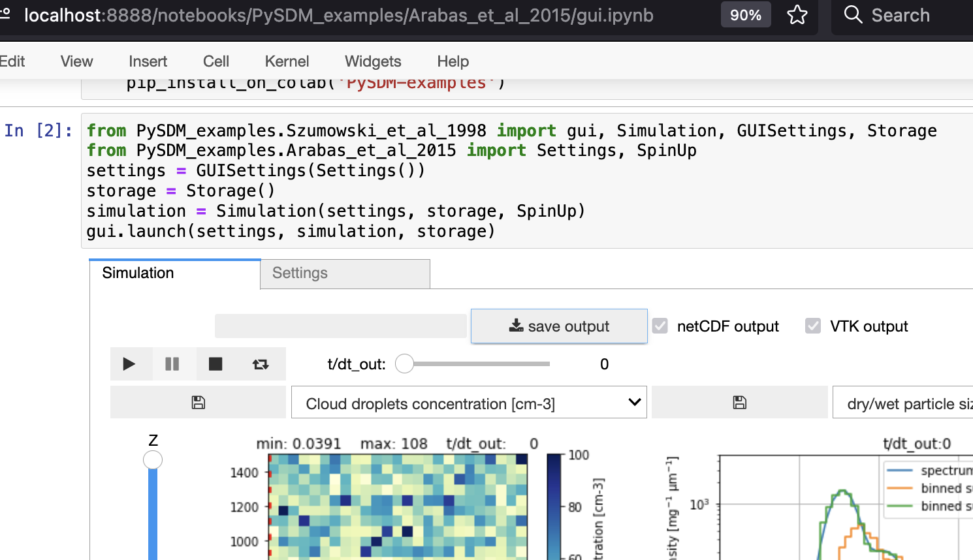This screenshot has height=560, width=973.
Task: Click the loop/repeat playback icon
Action: (x=261, y=364)
